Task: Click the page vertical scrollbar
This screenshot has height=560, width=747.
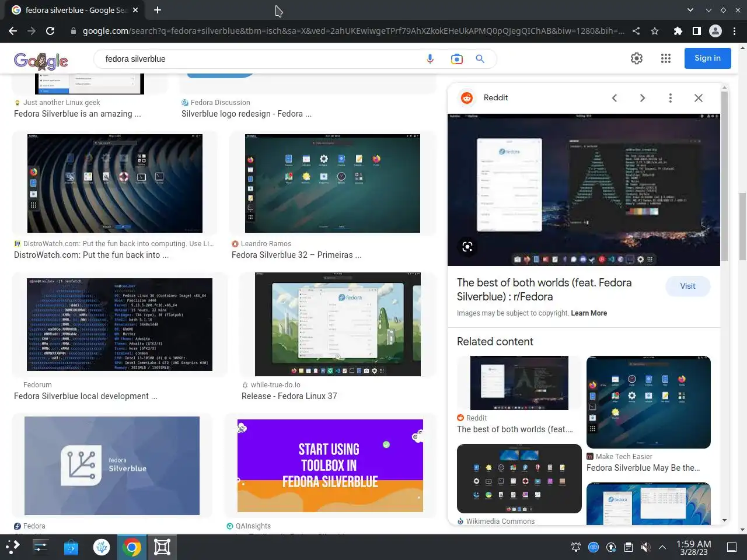Action: click(742, 226)
